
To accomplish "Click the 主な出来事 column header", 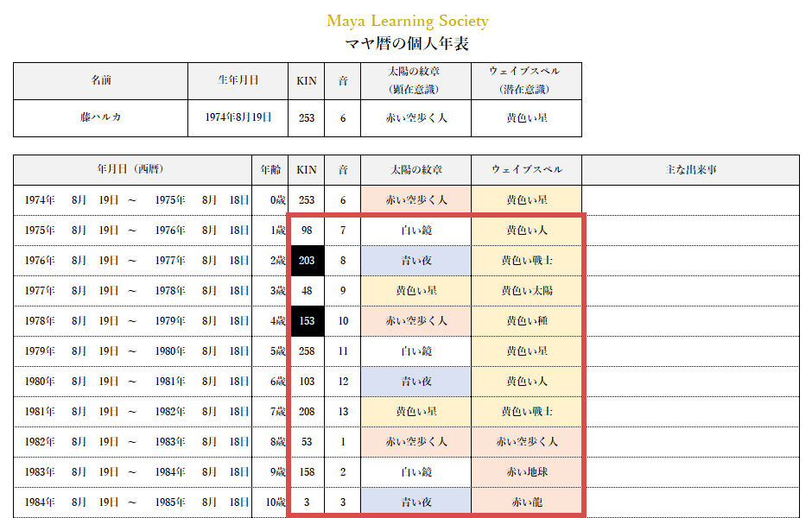I will pos(690,170).
